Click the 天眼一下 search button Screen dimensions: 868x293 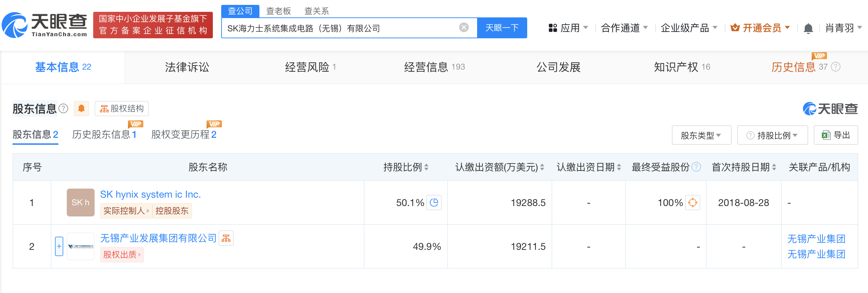coord(502,28)
